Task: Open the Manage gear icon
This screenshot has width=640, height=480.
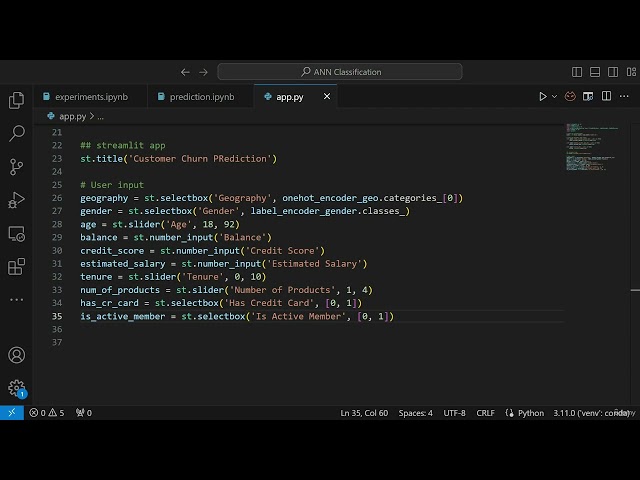Action: click(16, 388)
